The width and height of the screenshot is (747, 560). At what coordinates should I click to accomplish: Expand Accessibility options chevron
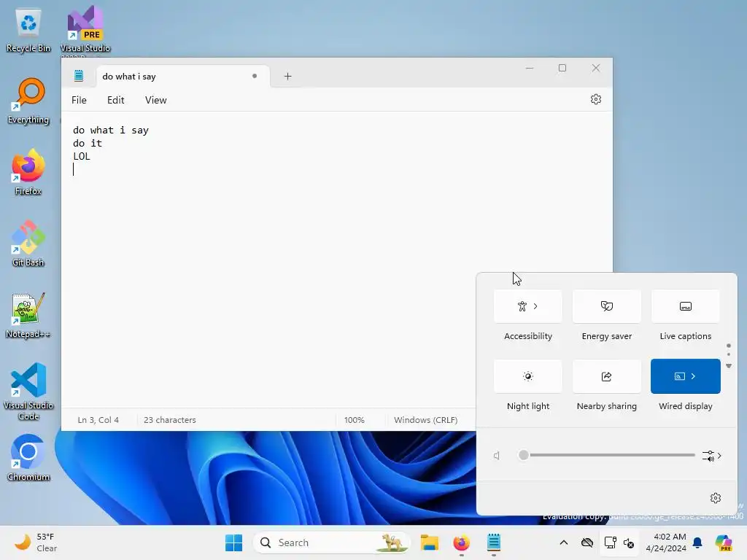pos(535,306)
